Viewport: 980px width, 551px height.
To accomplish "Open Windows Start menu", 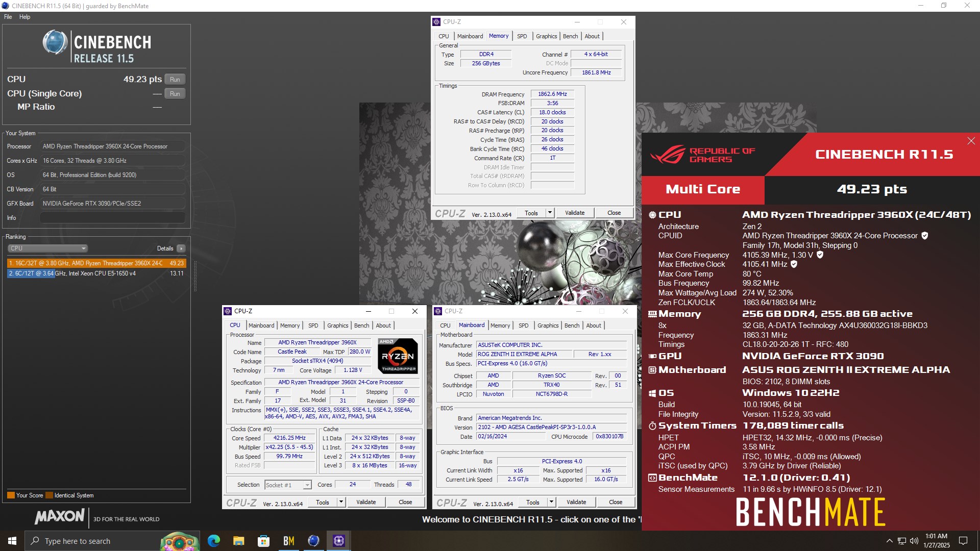I will tap(12, 541).
